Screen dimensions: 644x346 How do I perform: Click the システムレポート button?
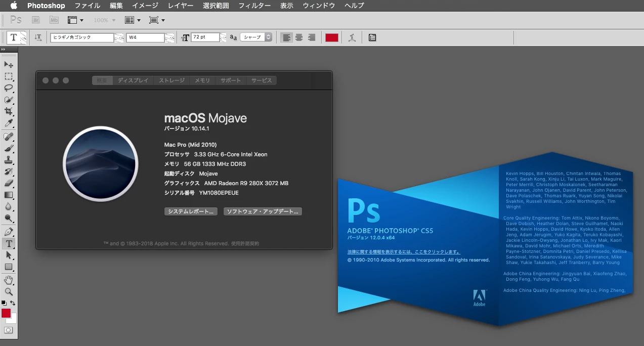(191, 211)
